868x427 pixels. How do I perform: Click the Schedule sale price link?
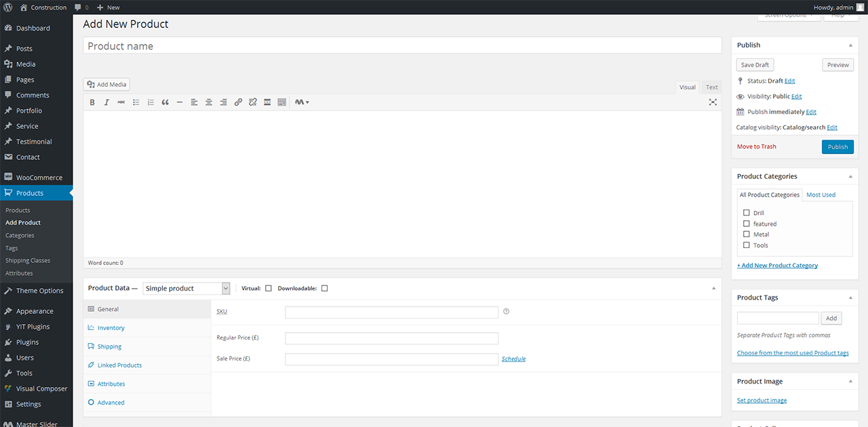(513, 359)
